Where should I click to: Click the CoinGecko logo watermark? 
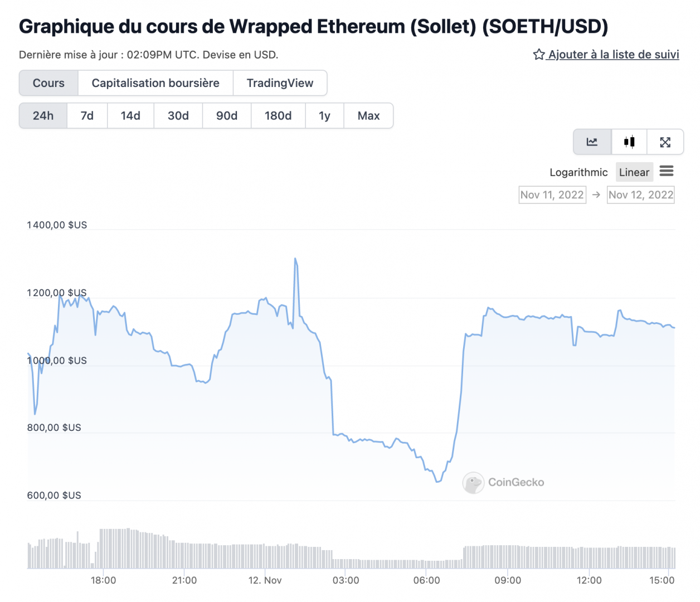(473, 483)
